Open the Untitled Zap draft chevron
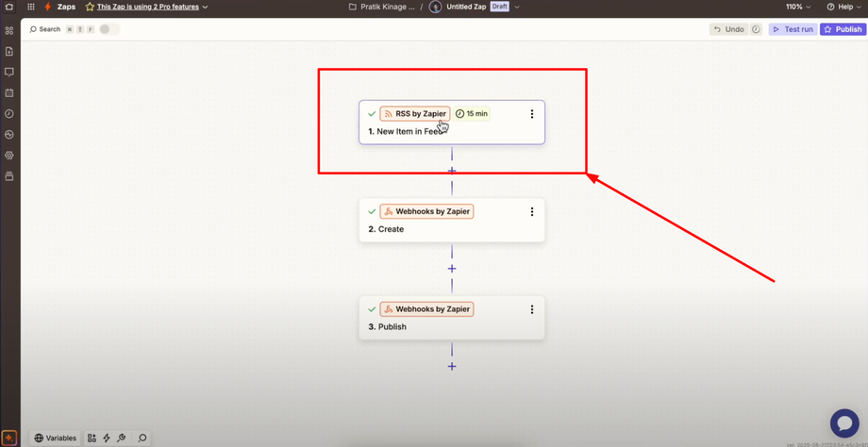 517,8
